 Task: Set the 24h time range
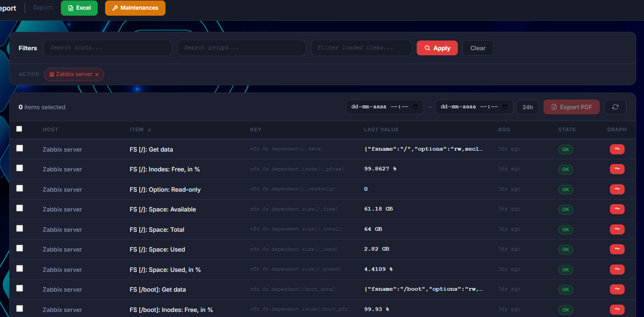(x=527, y=107)
